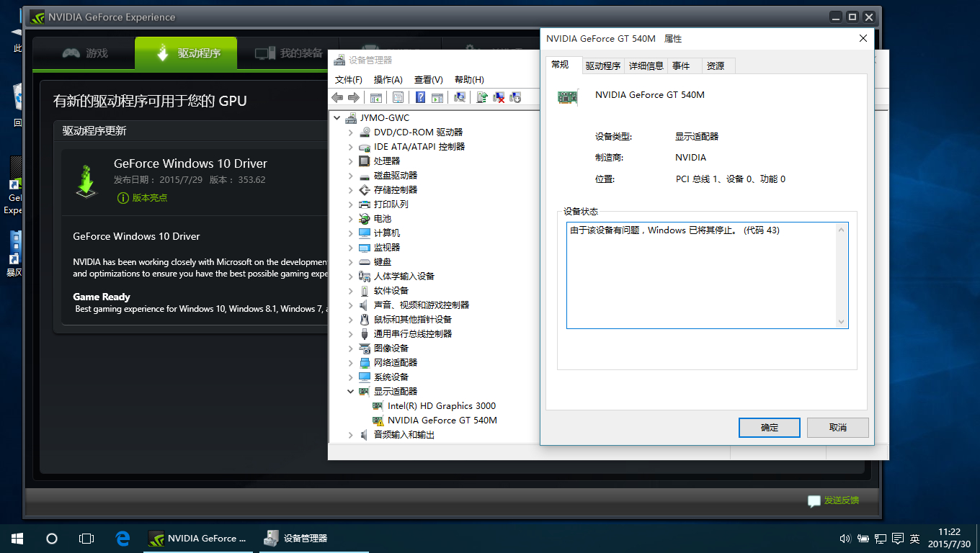Expand the 音频输入和输出 node
This screenshot has height=553, width=980.
(x=351, y=435)
